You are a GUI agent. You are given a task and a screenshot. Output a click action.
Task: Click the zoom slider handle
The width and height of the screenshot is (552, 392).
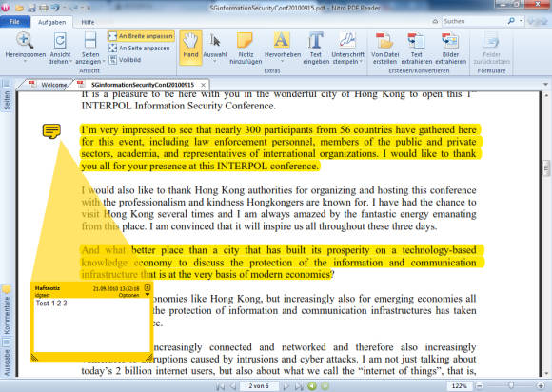tap(511, 385)
